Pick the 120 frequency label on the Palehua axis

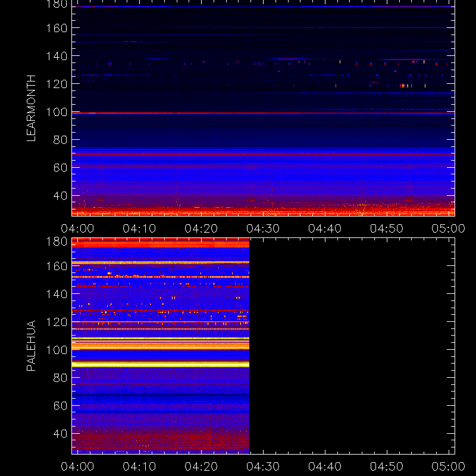(57, 322)
